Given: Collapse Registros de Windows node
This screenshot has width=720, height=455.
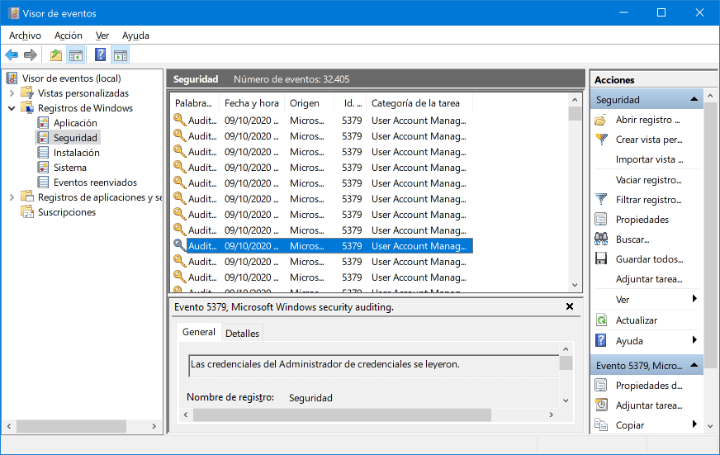Looking at the screenshot, I should 12,108.
